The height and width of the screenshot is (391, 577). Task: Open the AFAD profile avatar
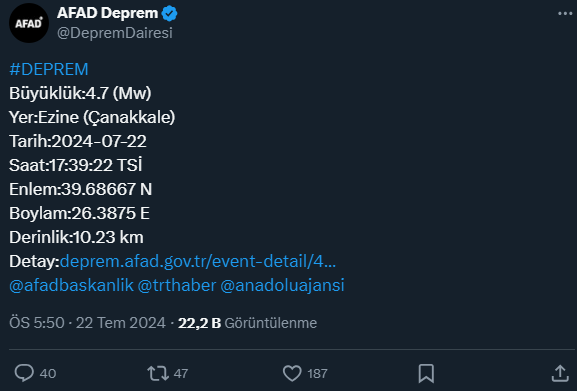point(29,23)
